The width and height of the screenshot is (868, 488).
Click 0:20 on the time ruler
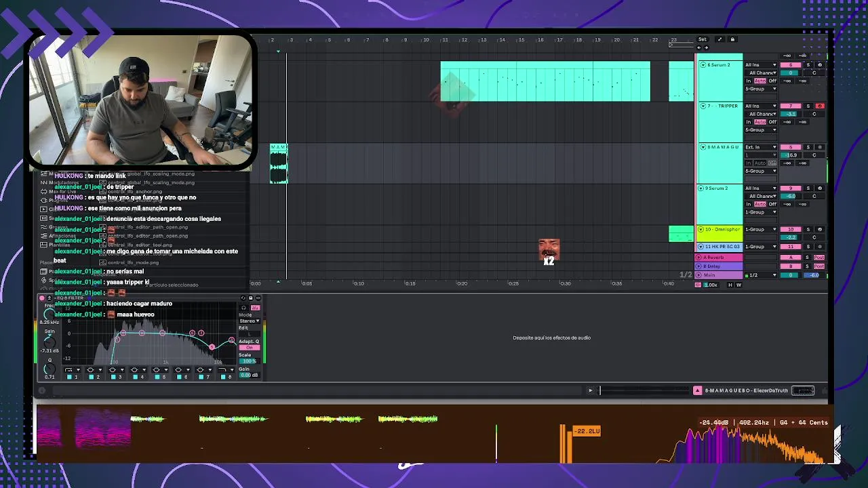[x=462, y=283]
